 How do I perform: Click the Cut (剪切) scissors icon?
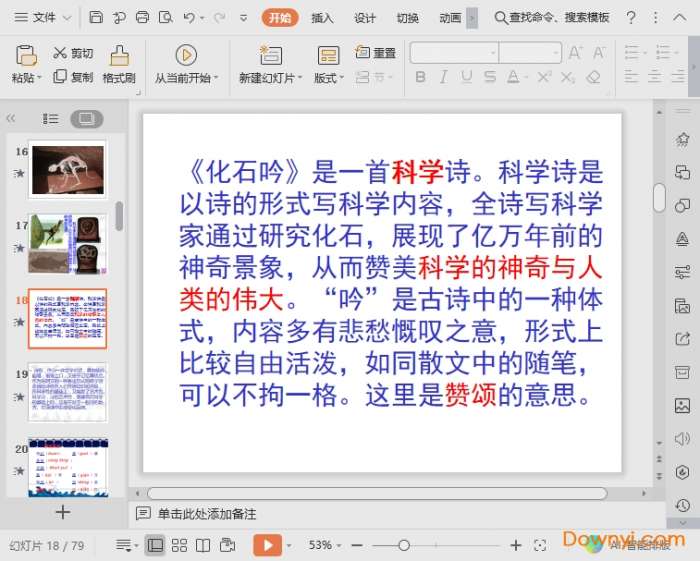60,53
